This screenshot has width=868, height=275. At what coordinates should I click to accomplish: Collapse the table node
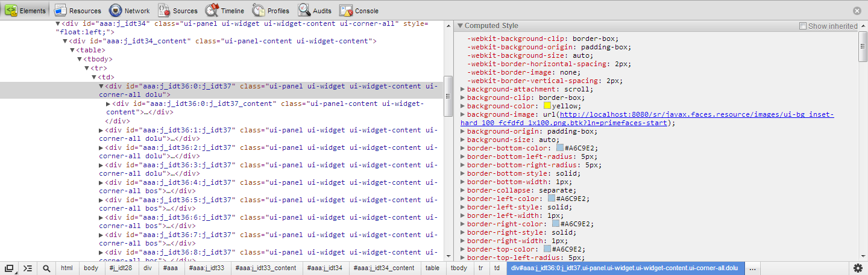(72, 50)
